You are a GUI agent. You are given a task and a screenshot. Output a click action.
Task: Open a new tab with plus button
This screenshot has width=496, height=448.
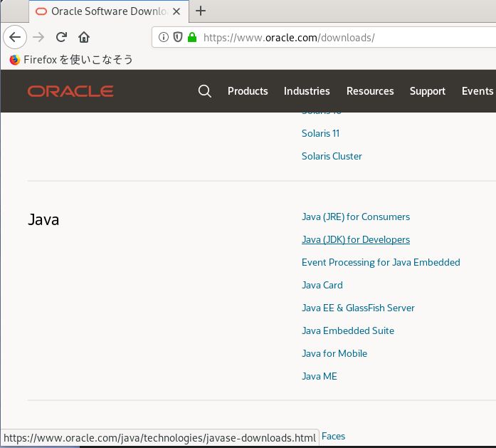point(201,11)
